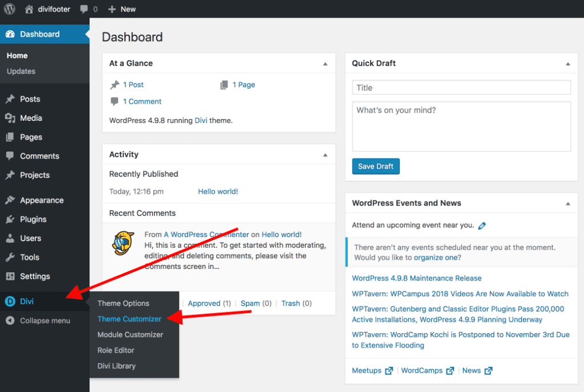
Task: Open the Hello world! recently published link
Action: (x=218, y=191)
